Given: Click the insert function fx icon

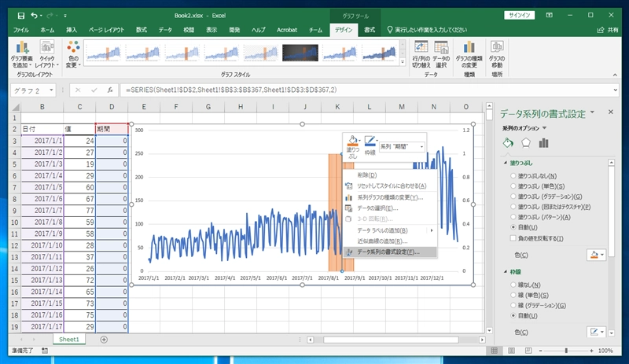Looking at the screenshot, I should pyautogui.click(x=110, y=90).
